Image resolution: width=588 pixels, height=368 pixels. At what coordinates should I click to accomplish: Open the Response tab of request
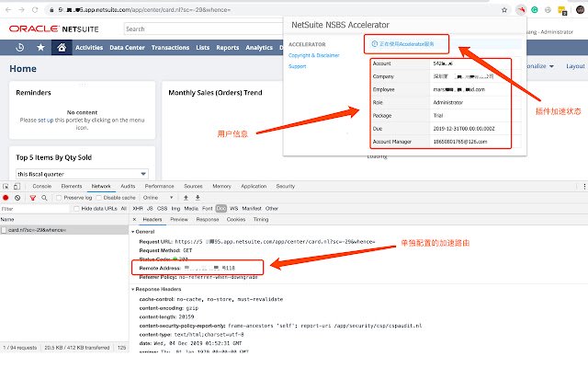[x=208, y=219]
